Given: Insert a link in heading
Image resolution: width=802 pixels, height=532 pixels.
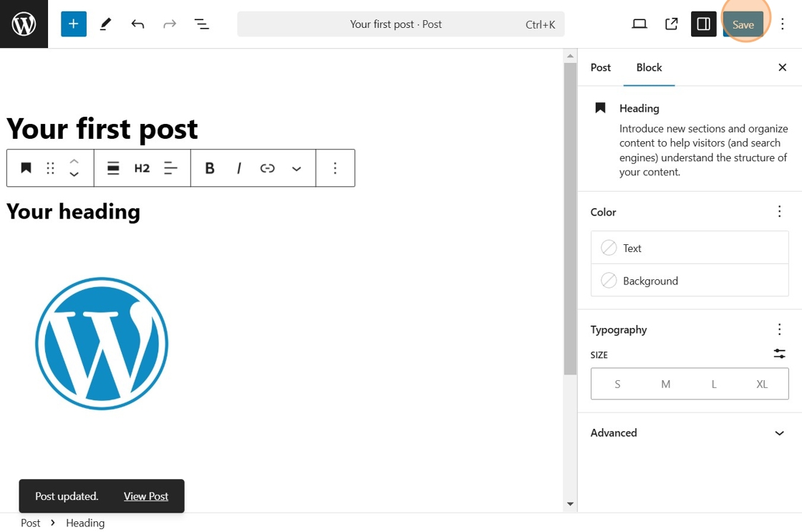Looking at the screenshot, I should (x=268, y=168).
